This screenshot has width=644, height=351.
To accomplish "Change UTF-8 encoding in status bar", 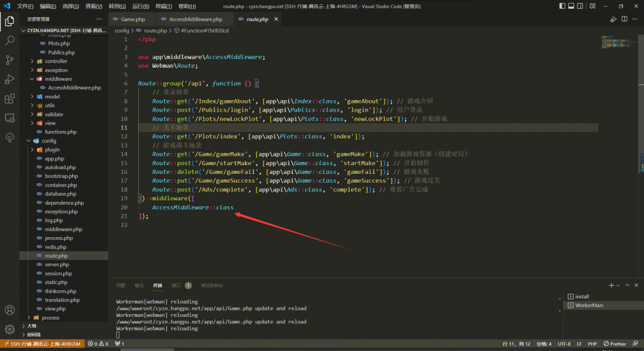I will point(564,344).
